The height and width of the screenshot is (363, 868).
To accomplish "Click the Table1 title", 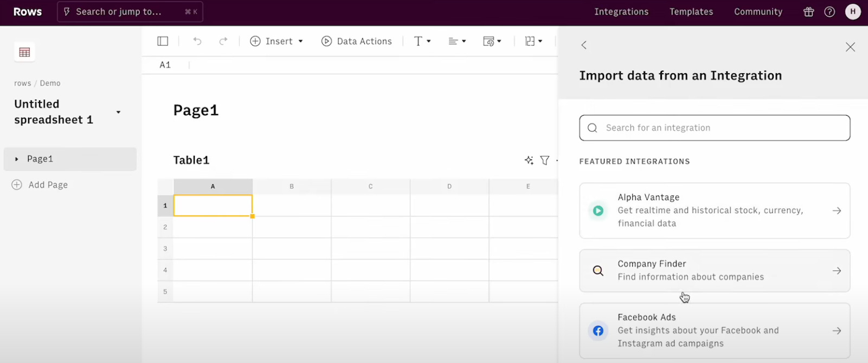I will point(191,160).
